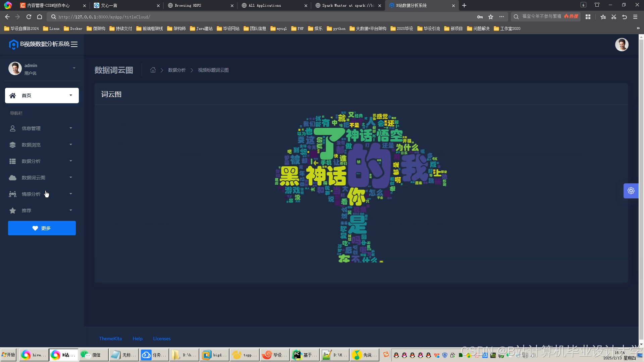Click the people icon beside 情感分析
Image resolution: width=644 pixels, height=362 pixels.
click(x=13, y=194)
